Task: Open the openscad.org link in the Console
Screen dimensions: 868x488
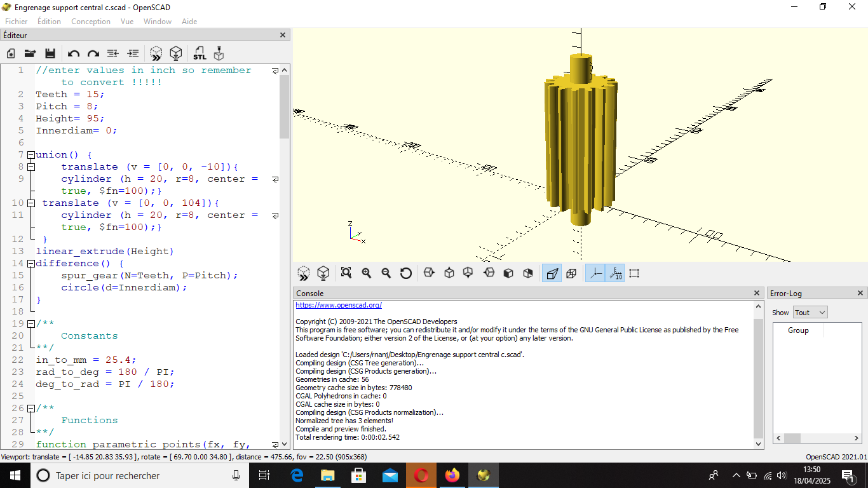Action: click(339, 306)
